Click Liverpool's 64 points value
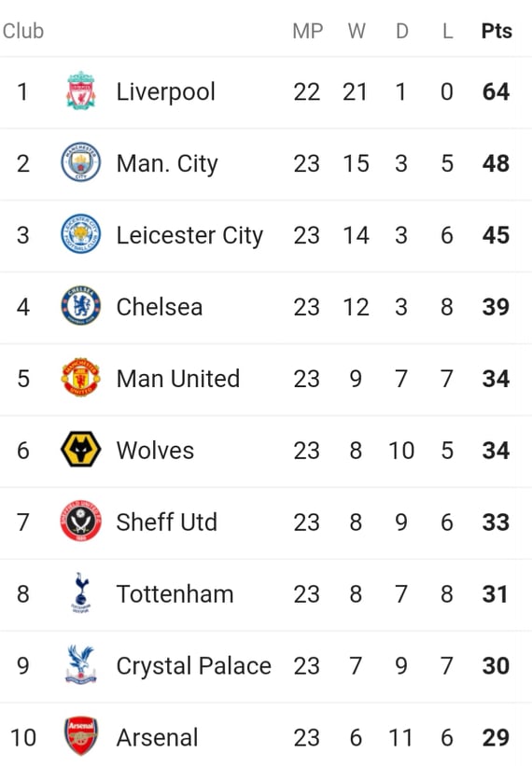The height and width of the screenshot is (766, 532). [x=496, y=91]
